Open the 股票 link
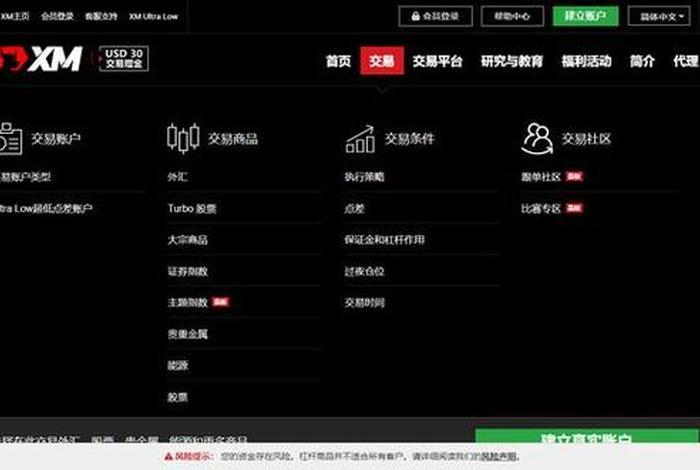Viewport: 700px width, 470px height. coord(178,397)
